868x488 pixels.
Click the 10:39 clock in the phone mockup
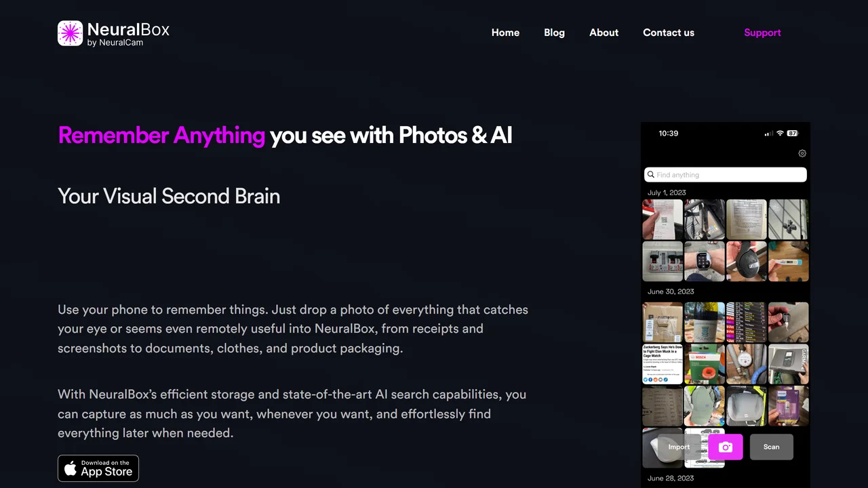668,134
